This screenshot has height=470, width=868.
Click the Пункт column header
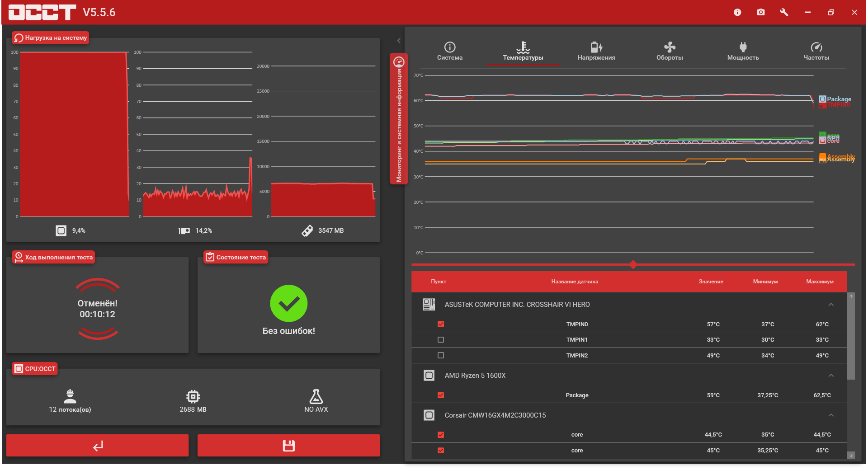[439, 282]
